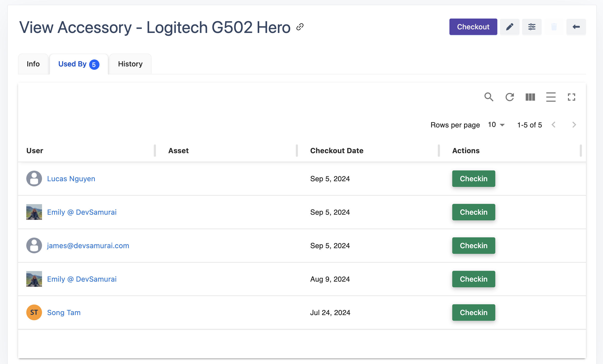Go to previous page chevron

[554, 125]
